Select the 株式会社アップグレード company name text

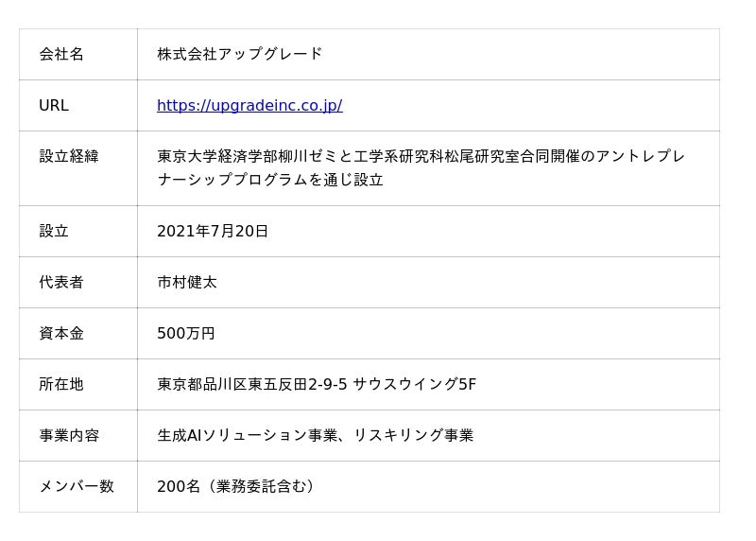coord(239,55)
